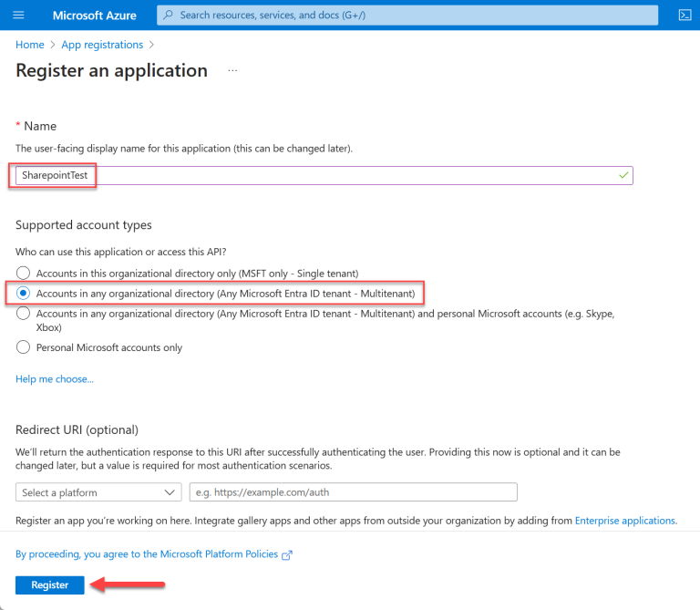Open the Help me choose link
Screen dimensions: 700x610
pos(55,379)
